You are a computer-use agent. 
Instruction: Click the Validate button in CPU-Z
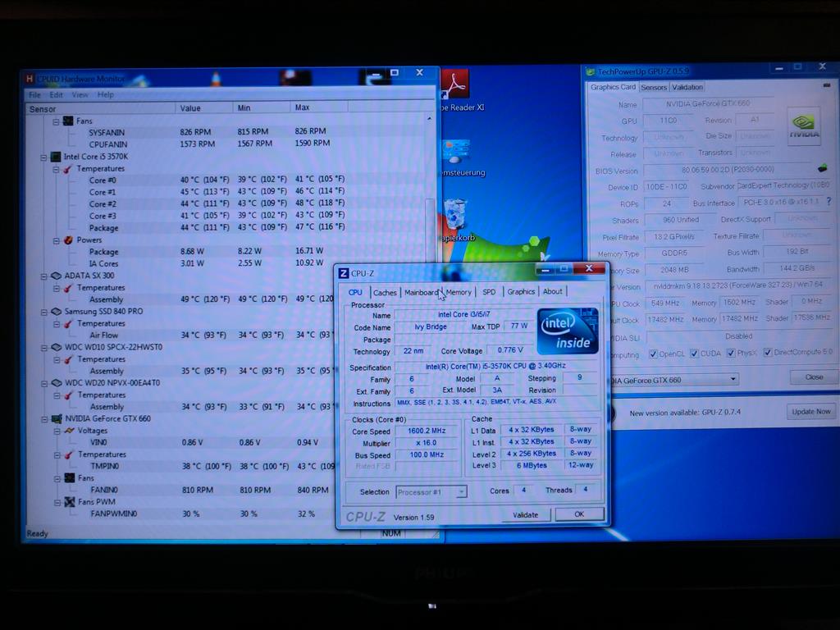pos(526,515)
